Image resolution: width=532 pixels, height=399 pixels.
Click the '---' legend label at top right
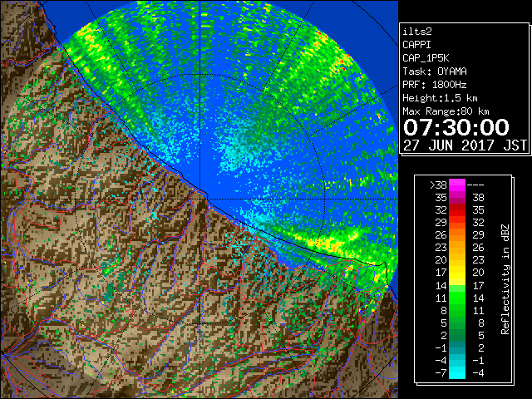coord(475,185)
